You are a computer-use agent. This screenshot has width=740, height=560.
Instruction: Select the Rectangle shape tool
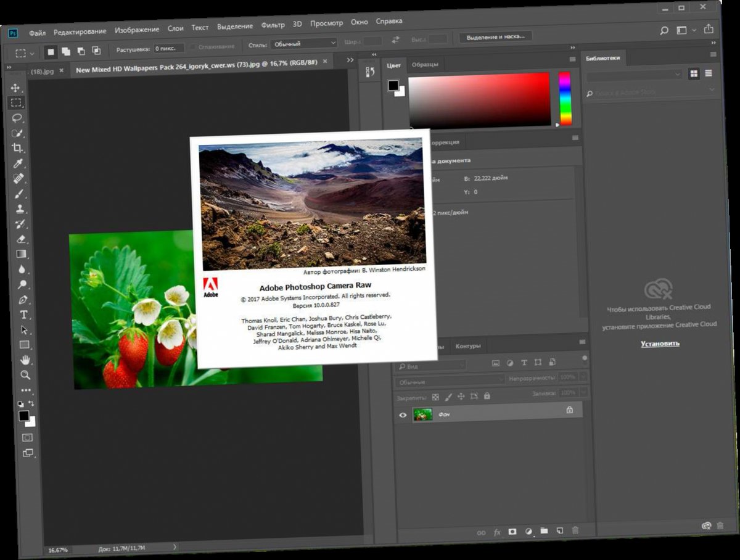(x=25, y=344)
